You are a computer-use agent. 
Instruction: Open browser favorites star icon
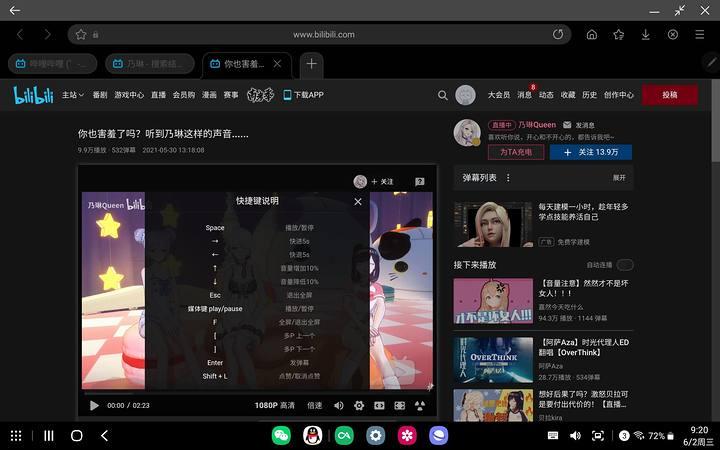tap(619, 34)
